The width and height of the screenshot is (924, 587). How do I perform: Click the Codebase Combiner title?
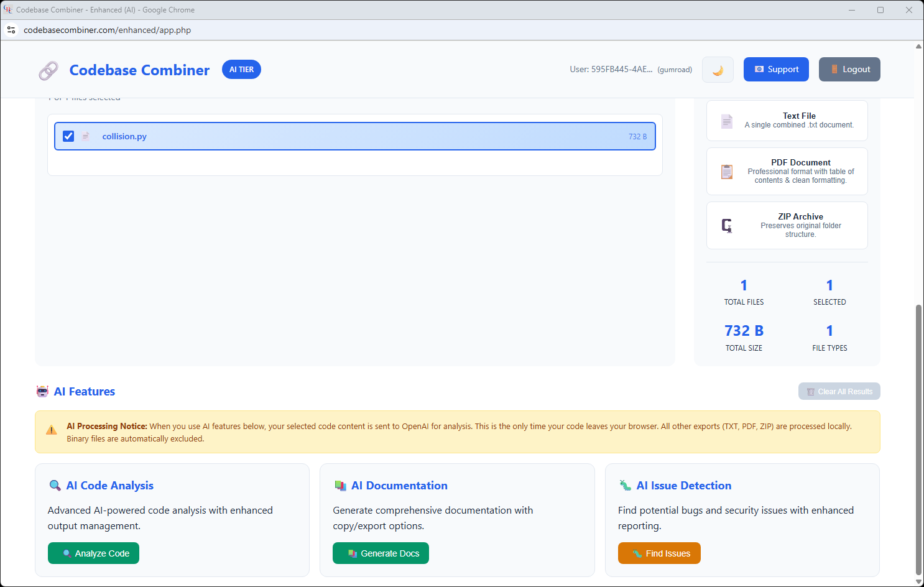(139, 70)
